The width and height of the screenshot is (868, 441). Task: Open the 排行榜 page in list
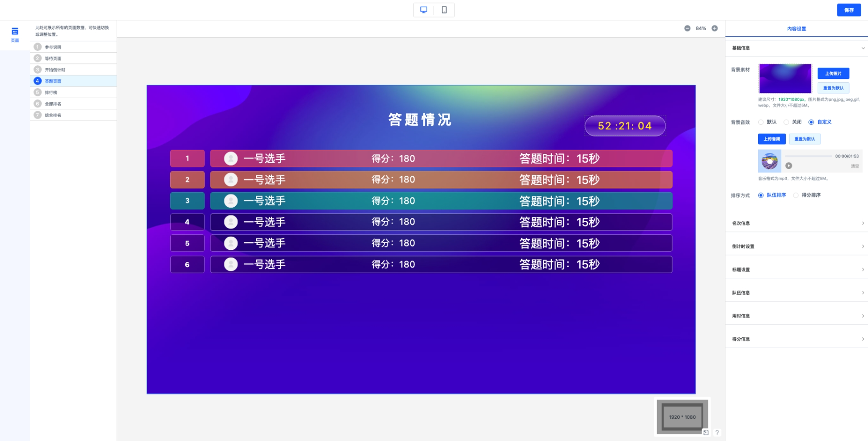point(51,92)
